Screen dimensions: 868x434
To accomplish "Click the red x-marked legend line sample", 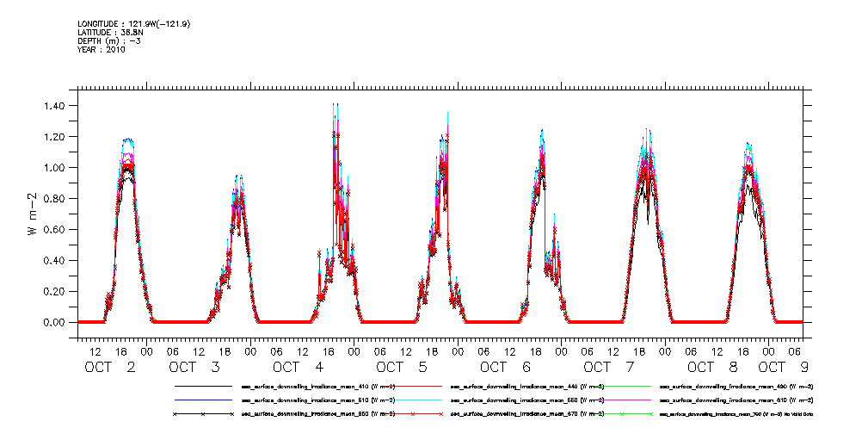I will click(x=412, y=414).
